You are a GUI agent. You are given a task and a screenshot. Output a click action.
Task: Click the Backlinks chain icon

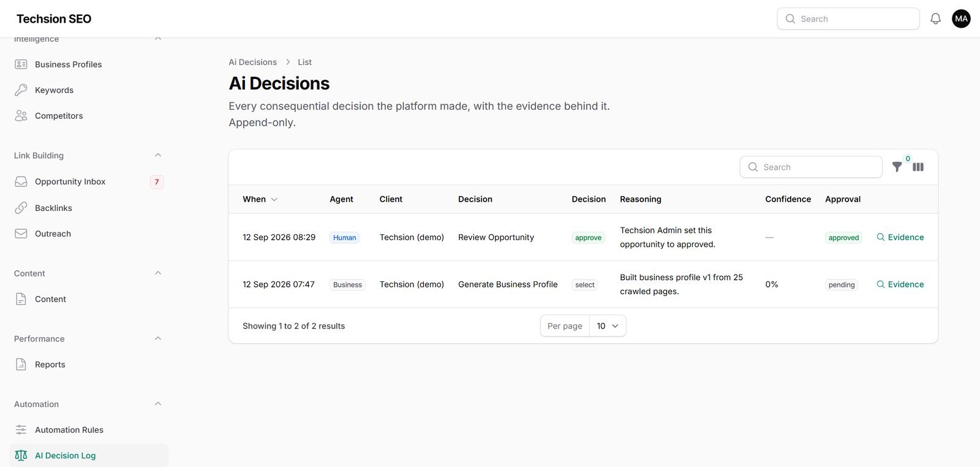tap(21, 208)
